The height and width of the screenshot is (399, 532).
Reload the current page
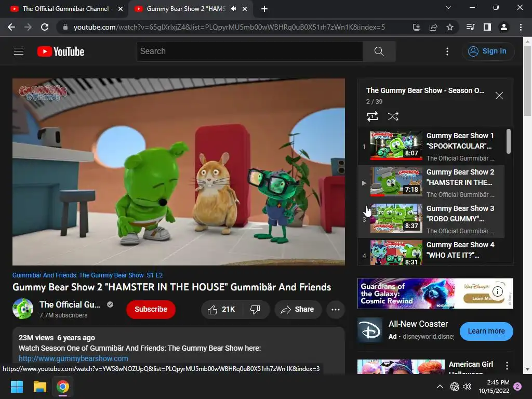(x=45, y=27)
